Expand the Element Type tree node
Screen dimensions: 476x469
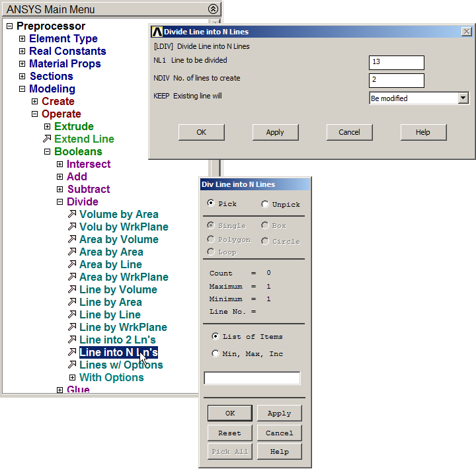click(22, 39)
